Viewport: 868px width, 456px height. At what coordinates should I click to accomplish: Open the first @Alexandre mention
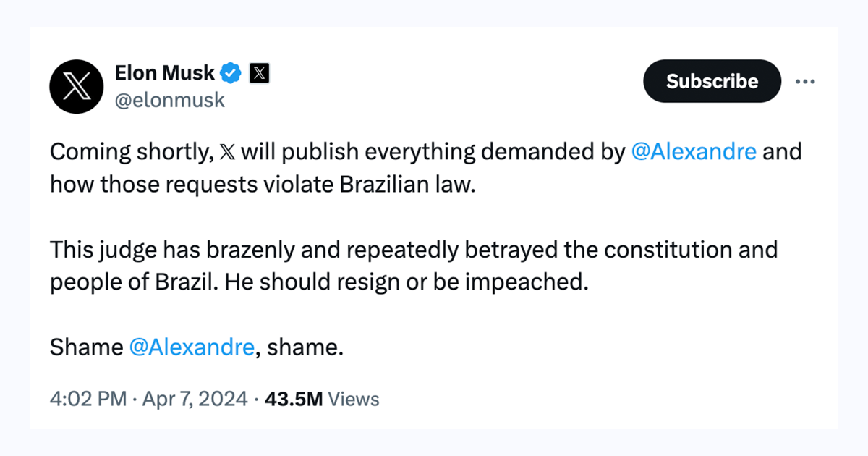696,151
